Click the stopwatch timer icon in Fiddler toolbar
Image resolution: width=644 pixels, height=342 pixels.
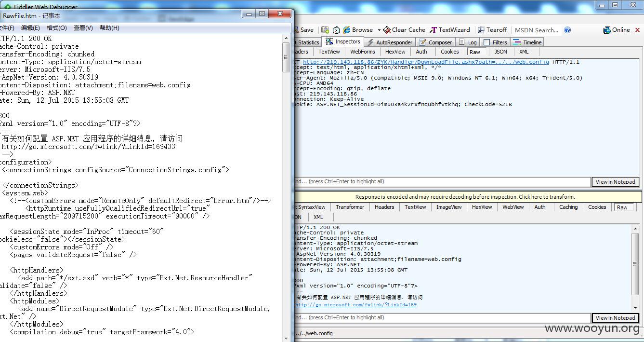[x=336, y=30]
